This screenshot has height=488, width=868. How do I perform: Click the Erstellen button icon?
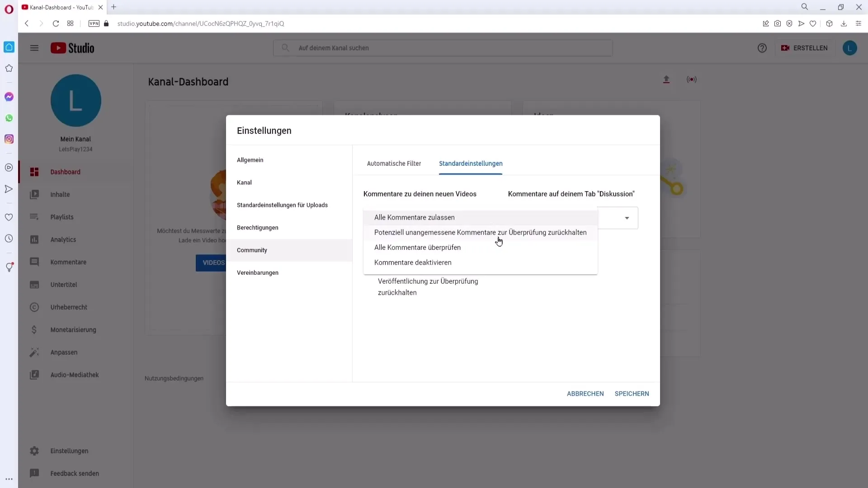[786, 47]
